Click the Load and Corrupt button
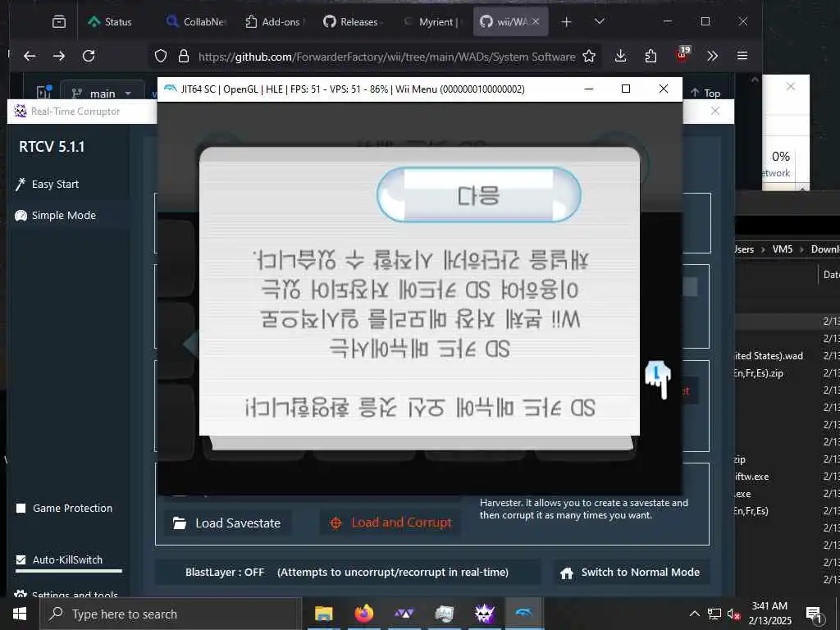This screenshot has width=840, height=630. pyautogui.click(x=391, y=523)
